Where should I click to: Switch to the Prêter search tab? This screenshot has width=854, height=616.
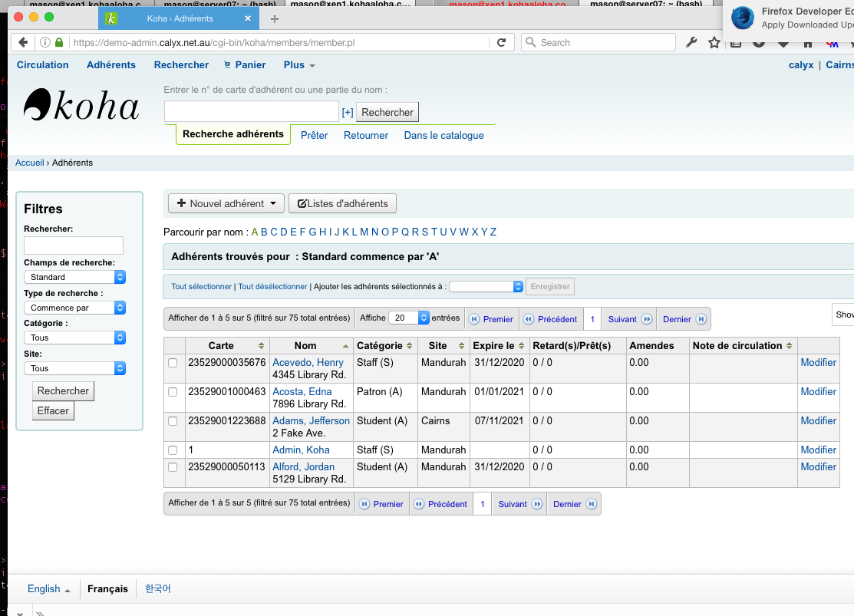(x=314, y=135)
